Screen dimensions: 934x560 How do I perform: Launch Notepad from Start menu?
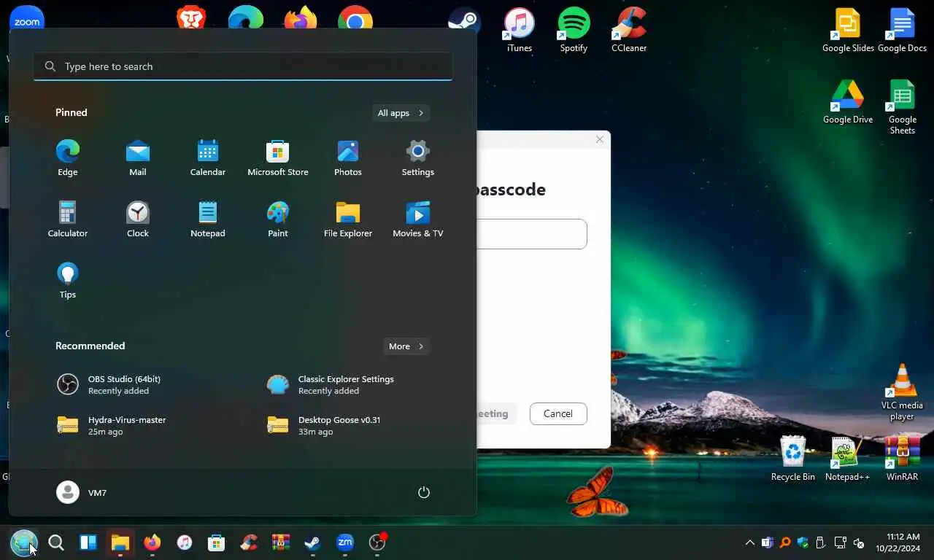tap(207, 219)
